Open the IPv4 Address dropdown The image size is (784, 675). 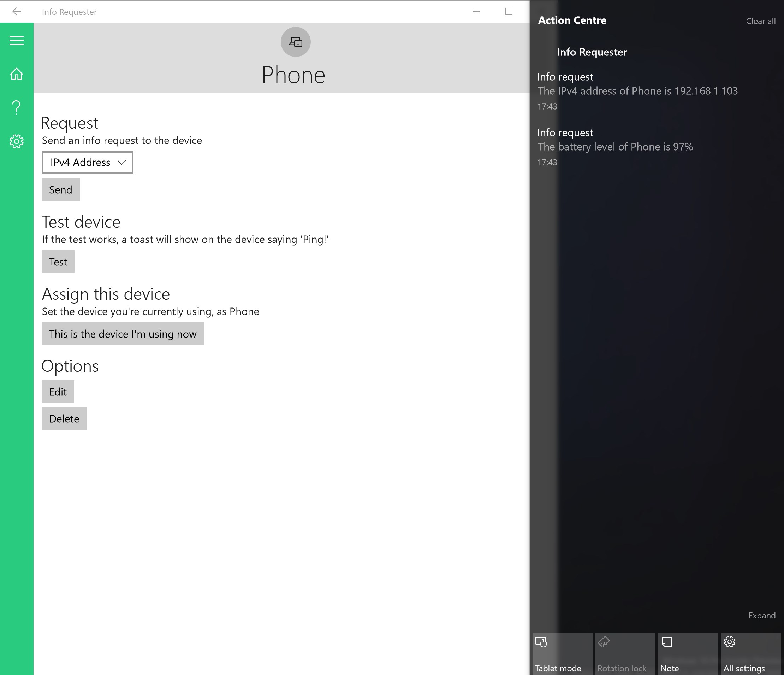coord(88,163)
